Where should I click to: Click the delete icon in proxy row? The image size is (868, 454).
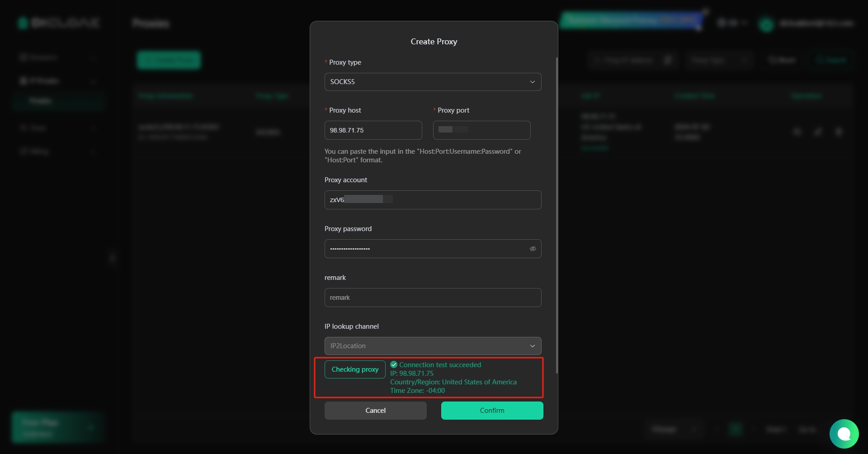[x=839, y=132]
